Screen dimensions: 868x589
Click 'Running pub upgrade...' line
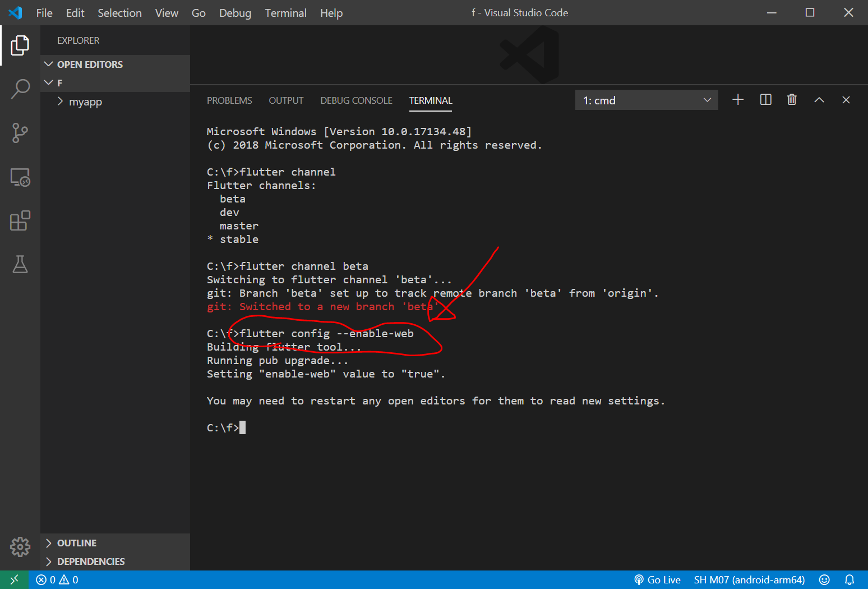pos(278,361)
